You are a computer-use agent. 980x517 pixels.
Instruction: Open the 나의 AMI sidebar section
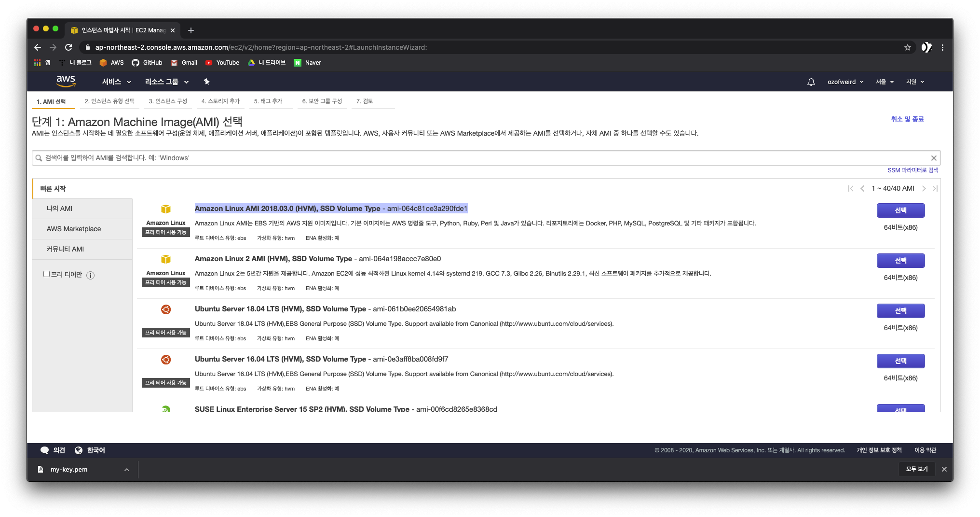pyautogui.click(x=82, y=209)
